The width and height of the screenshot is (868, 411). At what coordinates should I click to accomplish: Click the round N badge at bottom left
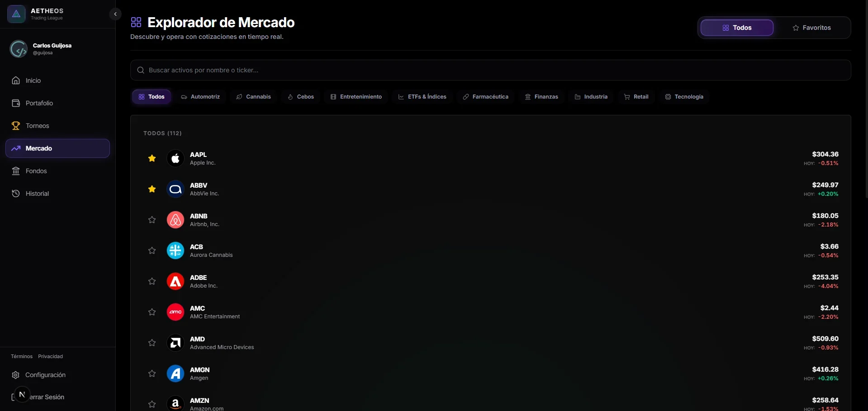(22, 394)
